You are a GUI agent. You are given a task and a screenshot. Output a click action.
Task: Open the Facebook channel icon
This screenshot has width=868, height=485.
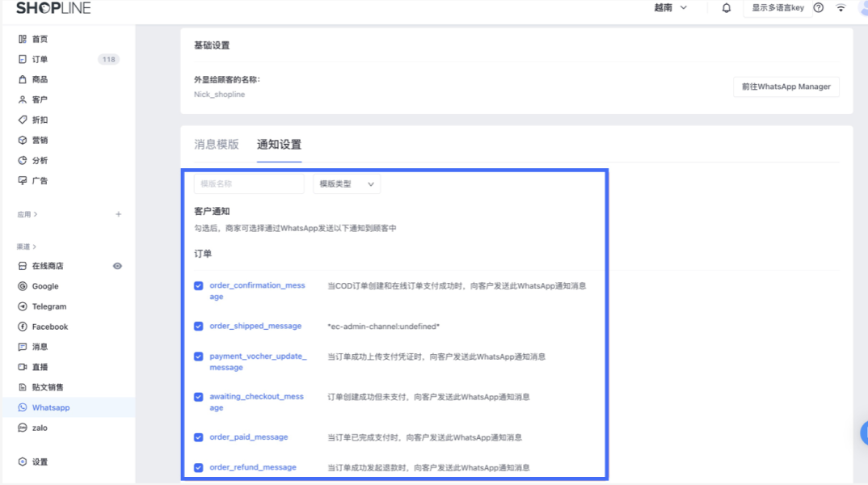pos(22,327)
